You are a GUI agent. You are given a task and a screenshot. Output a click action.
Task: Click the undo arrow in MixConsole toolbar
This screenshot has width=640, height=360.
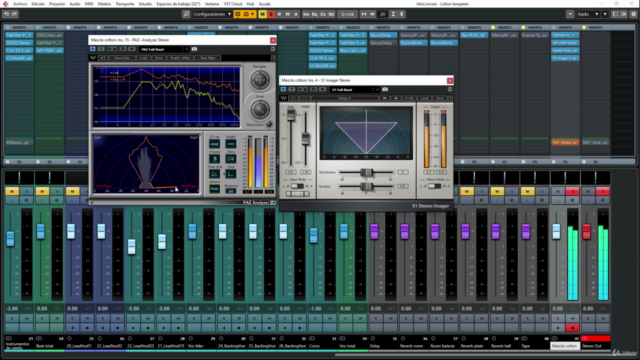[7, 14]
